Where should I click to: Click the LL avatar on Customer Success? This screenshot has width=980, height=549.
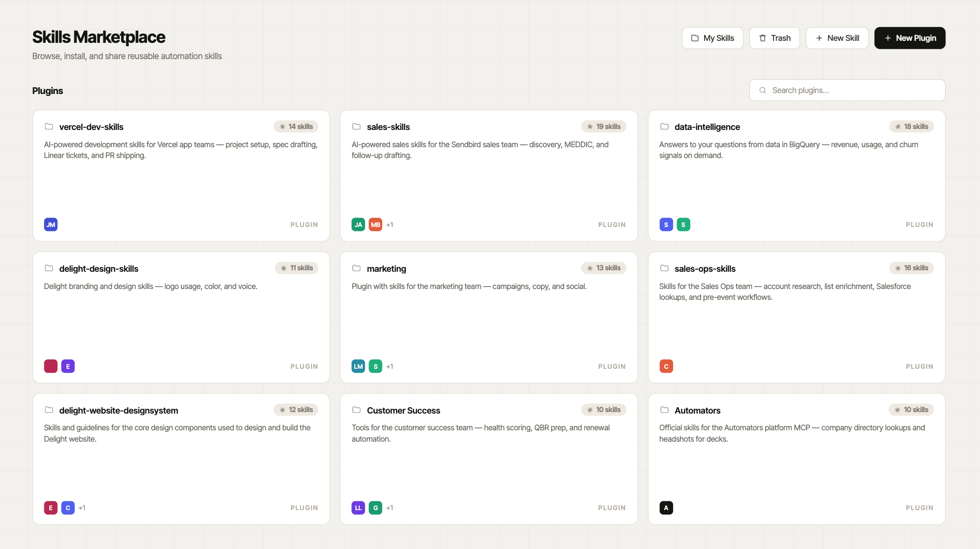[358, 508]
